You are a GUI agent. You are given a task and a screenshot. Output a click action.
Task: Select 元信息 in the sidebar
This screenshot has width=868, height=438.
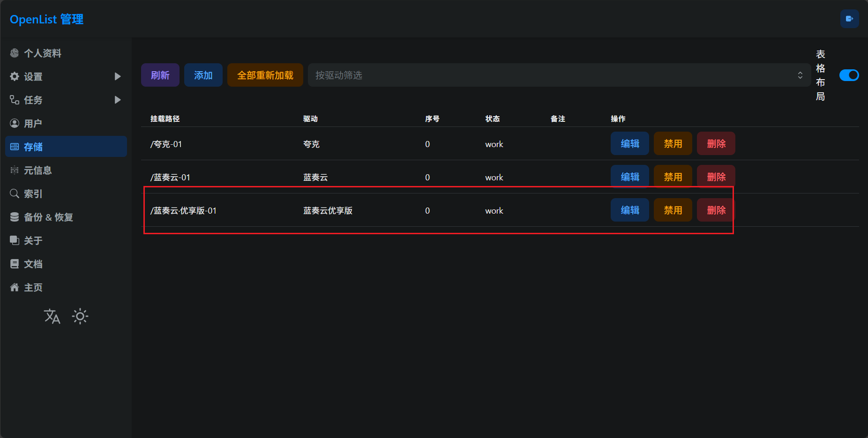click(x=37, y=171)
